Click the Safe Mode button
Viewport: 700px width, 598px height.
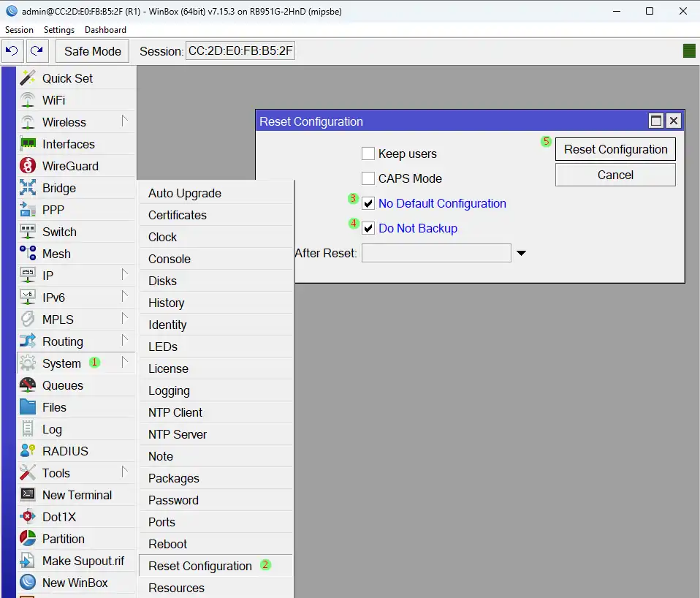[x=92, y=51]
